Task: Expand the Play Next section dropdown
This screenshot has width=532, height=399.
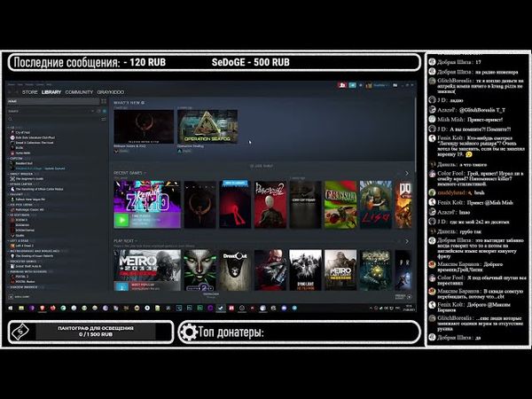Action: point(137,241)
